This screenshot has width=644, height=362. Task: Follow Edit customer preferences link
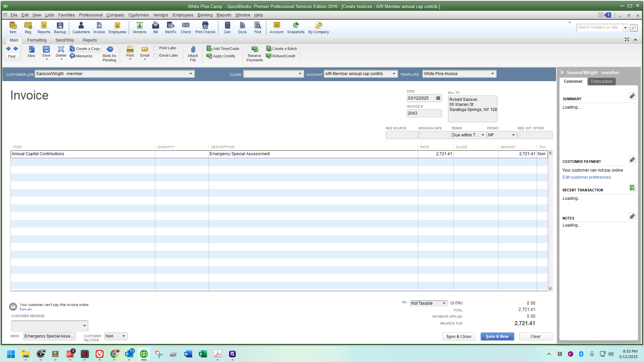pyautogui.click(x=586, y=177)
